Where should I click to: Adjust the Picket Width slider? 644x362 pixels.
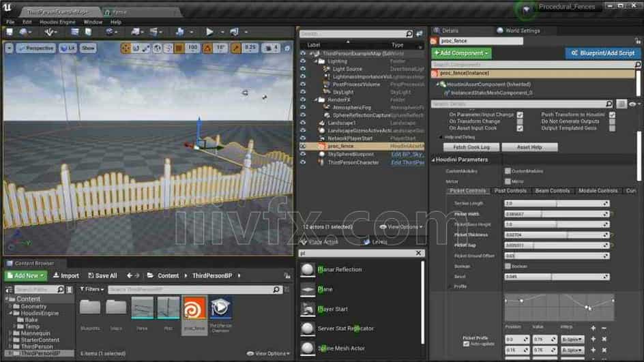click(x=557, y=214)
